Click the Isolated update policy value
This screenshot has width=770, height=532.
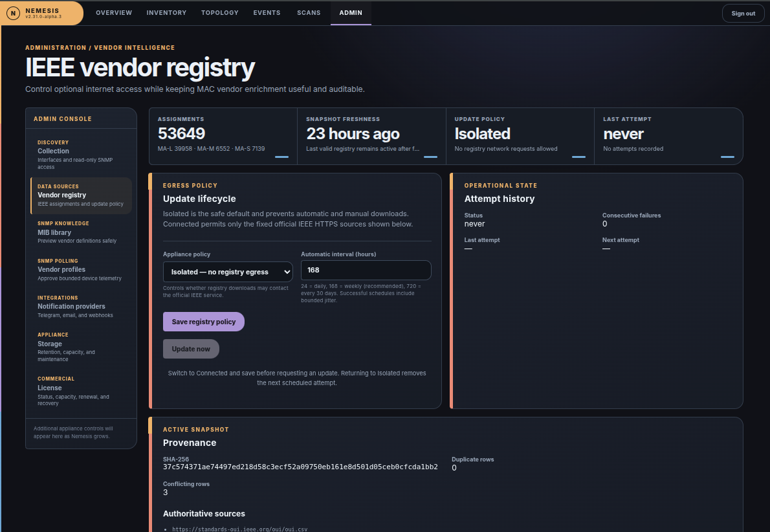(482, 133)
